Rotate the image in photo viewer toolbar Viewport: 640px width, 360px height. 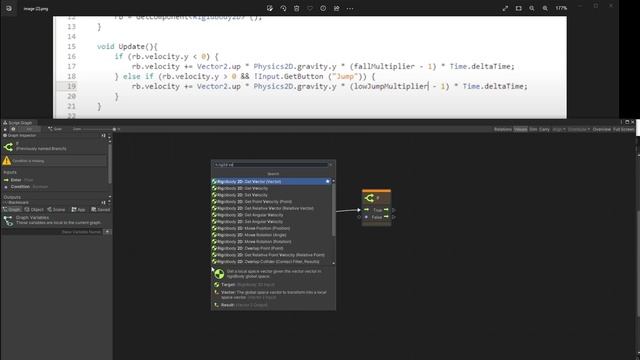tap(283, 8)
